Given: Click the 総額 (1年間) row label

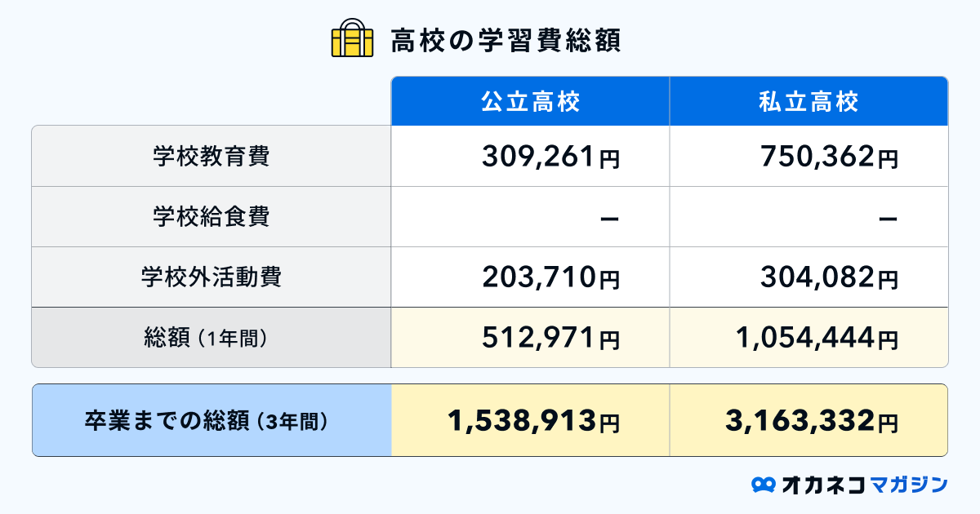Looking at the screenshot, I should 211,338.
